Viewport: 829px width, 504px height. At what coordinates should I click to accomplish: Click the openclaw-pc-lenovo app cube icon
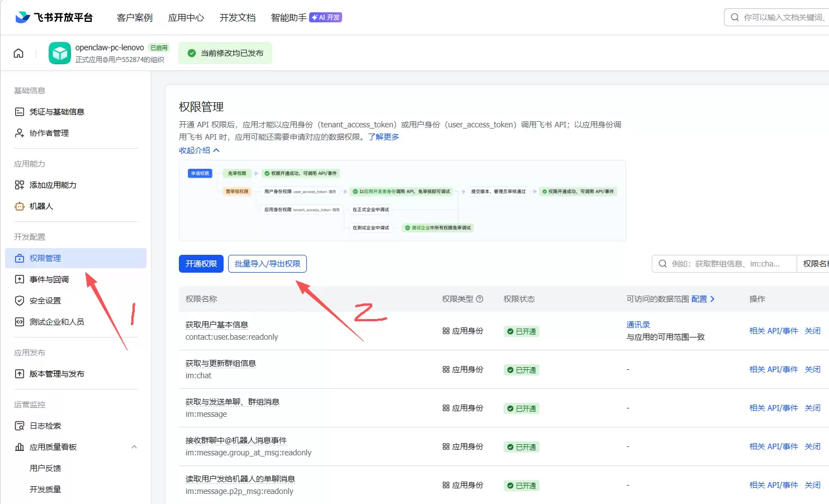[60, 53]
